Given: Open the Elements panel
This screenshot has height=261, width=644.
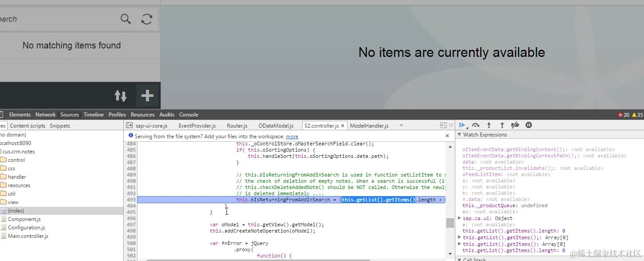Looking at the screenshot, I should pyautogui.click(x=20, y=115).
